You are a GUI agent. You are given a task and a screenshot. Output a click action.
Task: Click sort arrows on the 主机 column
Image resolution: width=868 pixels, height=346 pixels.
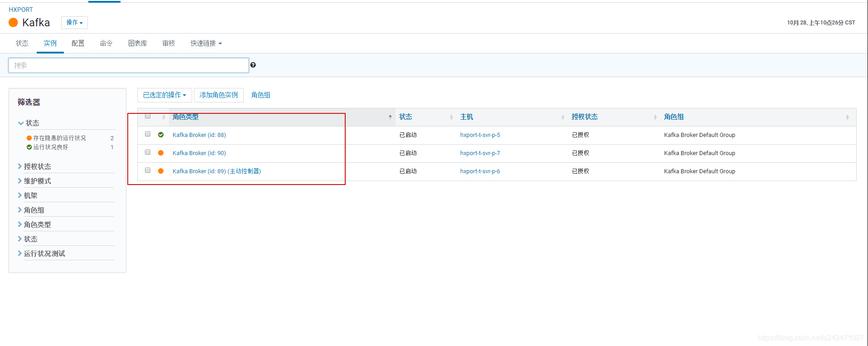tap(563, 117)
